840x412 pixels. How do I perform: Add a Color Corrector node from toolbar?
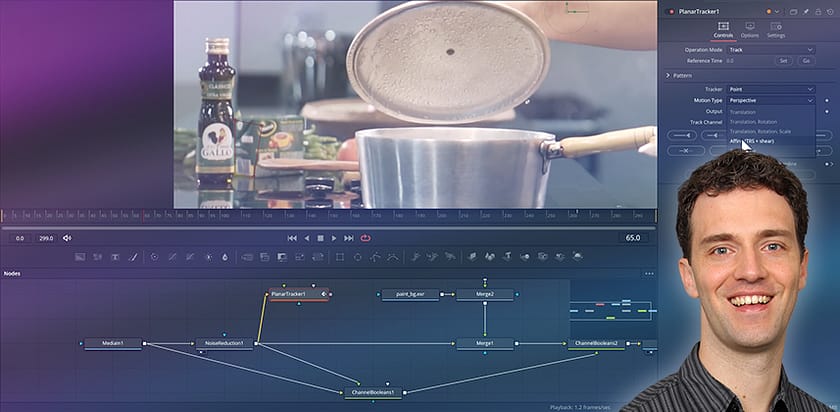pos(154,257)
